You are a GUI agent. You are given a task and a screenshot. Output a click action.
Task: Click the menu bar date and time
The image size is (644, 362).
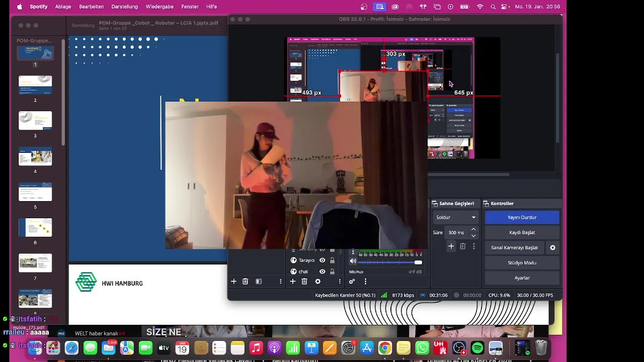537,7
